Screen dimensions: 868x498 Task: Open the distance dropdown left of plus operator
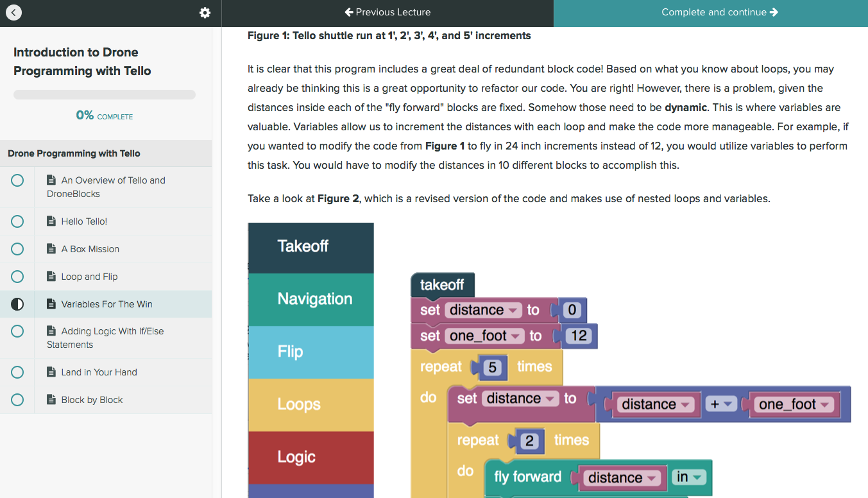(x=656, y=404)
